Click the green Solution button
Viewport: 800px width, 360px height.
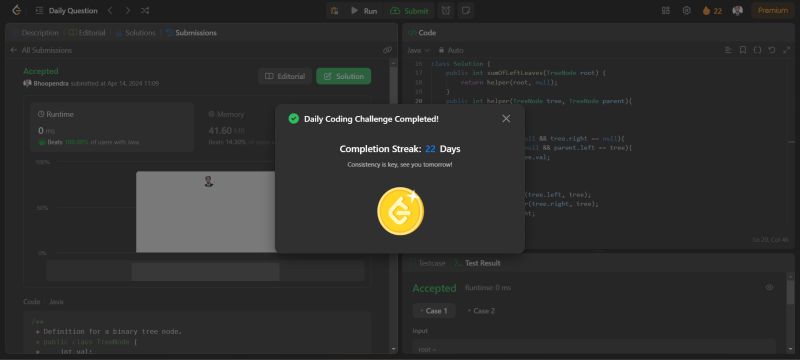[343, 76]
